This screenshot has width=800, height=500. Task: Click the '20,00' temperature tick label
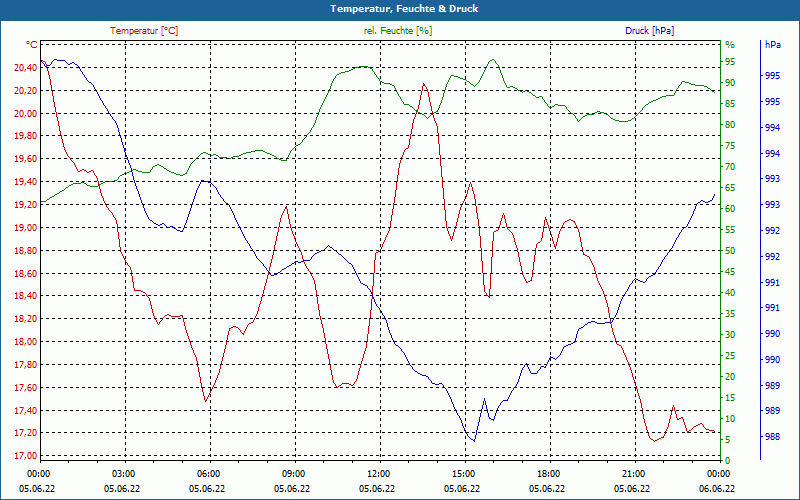(27, 113)
